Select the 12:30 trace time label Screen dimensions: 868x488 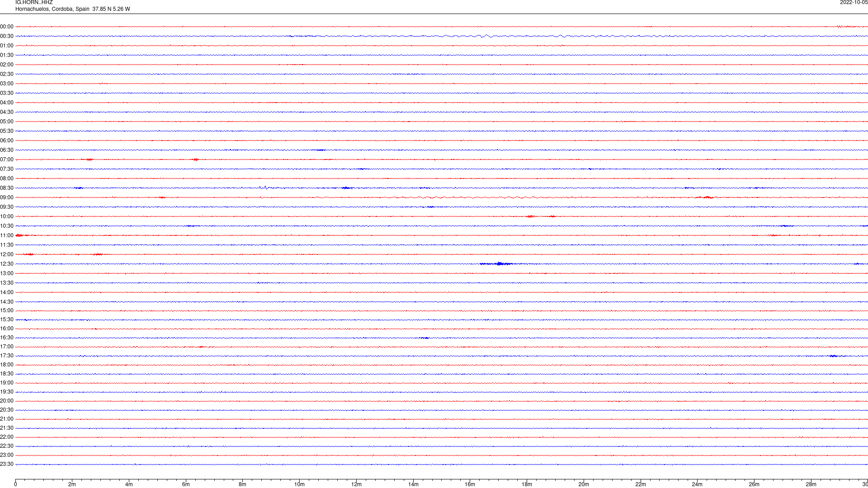(7, 264)
